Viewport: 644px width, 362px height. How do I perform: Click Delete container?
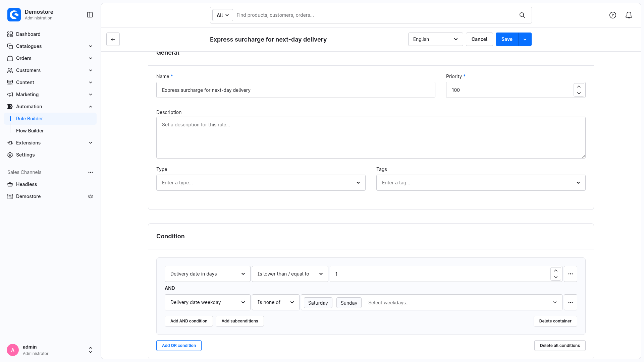pos(555,321)
